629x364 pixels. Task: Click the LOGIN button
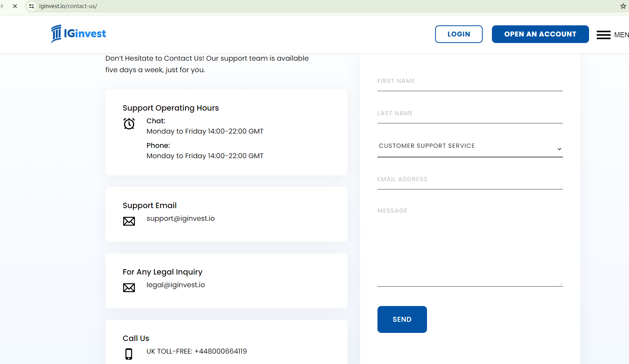pos(459,34)
